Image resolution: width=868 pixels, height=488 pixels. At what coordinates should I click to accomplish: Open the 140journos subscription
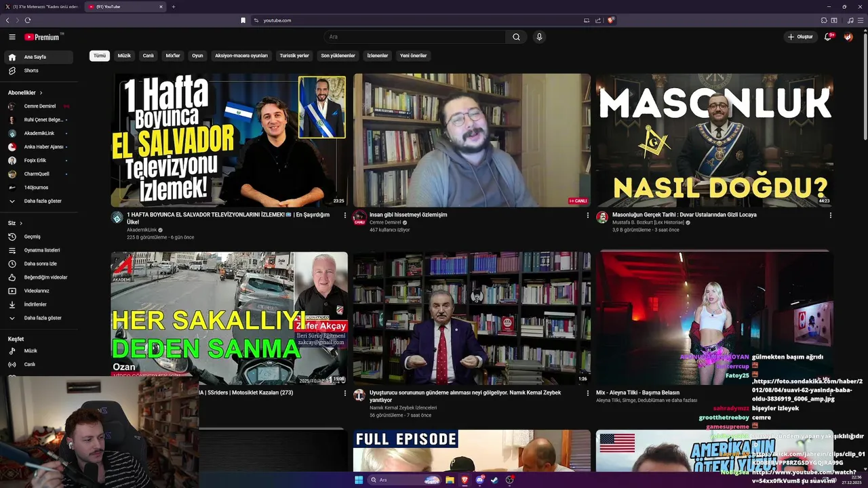(x=39, y=188)
